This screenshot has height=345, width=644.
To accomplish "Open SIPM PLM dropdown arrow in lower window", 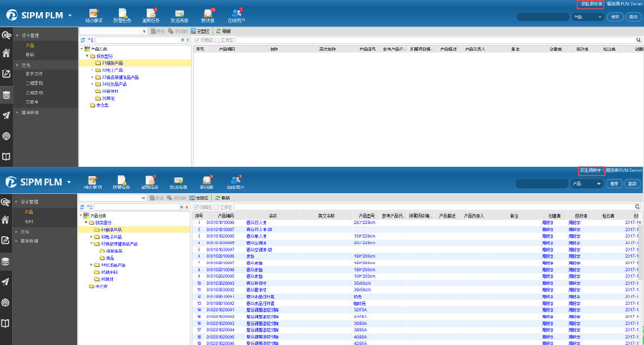I will 69,183.
